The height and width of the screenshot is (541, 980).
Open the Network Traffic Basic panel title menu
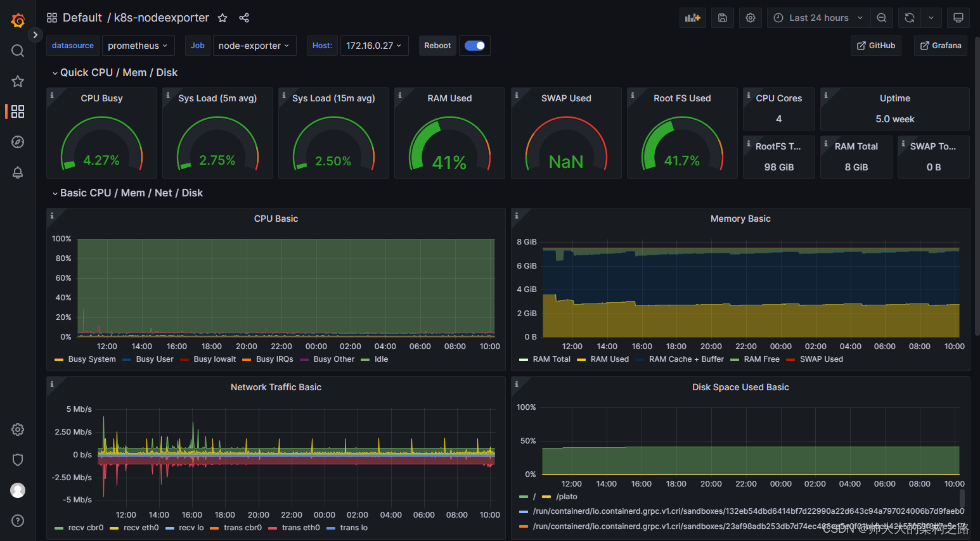(x=276, y=387)
